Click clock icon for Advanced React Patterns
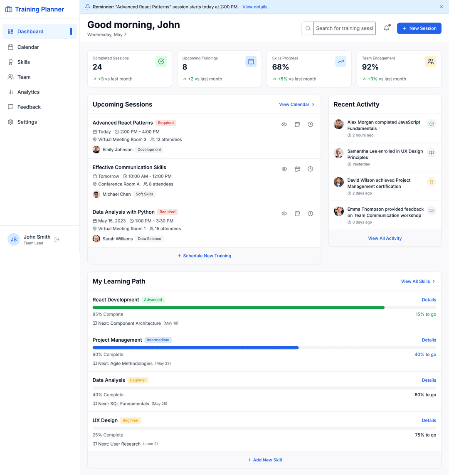The image size is (449, 476). click(x=310, y=124)
